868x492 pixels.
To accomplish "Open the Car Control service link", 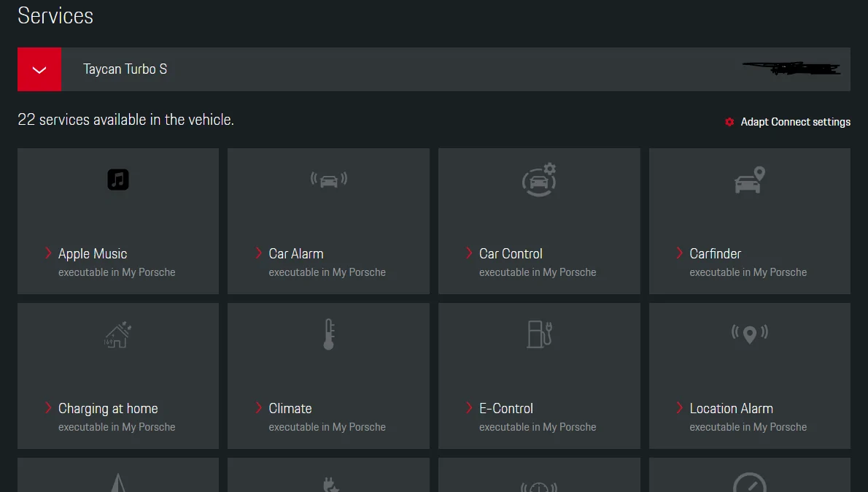I will click(x=511, y=254).
